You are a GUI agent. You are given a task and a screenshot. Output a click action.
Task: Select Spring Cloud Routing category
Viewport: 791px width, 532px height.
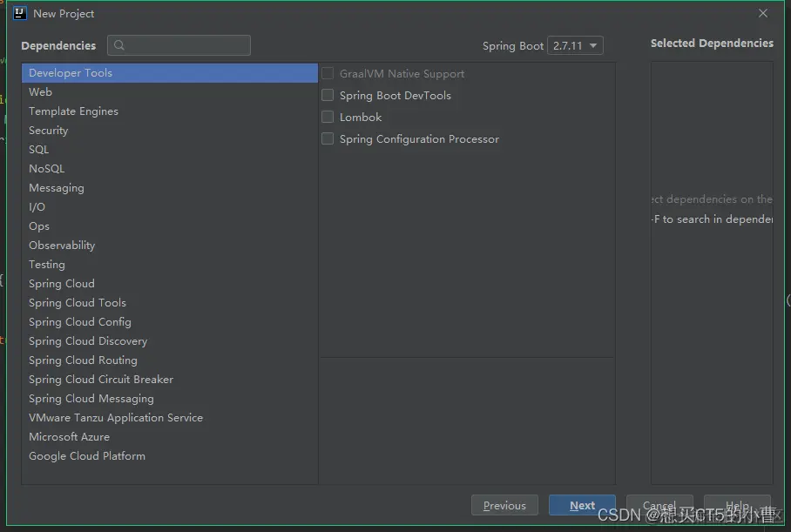170,360
